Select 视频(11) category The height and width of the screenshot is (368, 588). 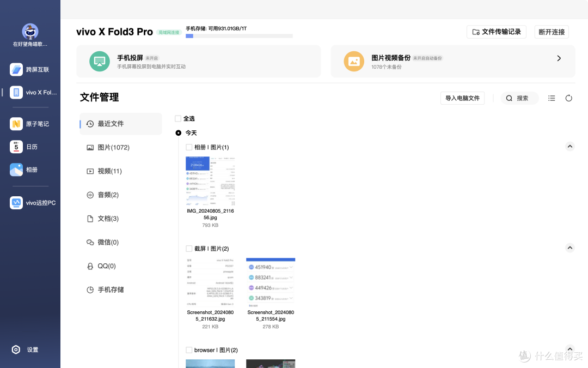[121, 171]
